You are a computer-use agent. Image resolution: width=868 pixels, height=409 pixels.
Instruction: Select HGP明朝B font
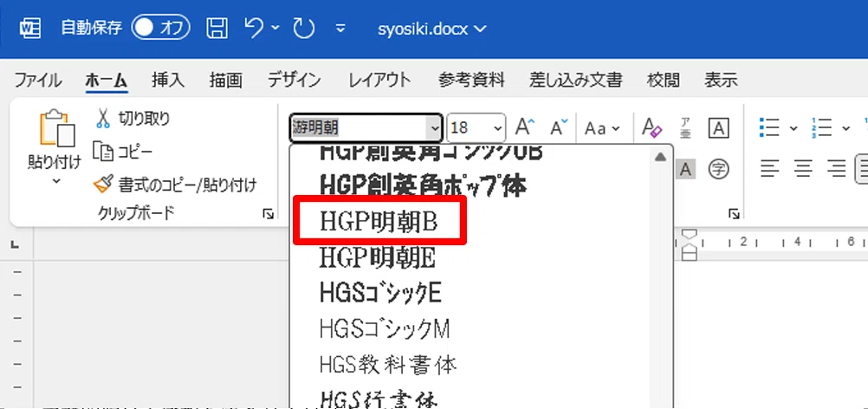tap(379, 221)
